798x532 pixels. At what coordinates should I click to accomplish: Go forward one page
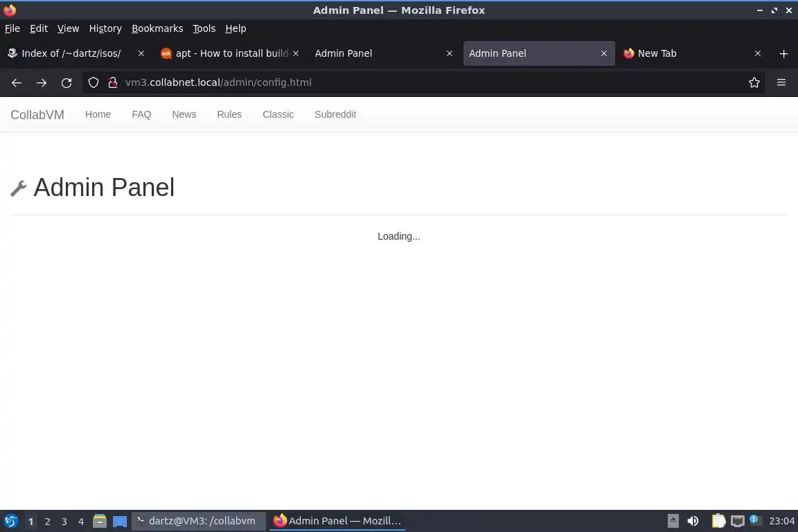42,82
